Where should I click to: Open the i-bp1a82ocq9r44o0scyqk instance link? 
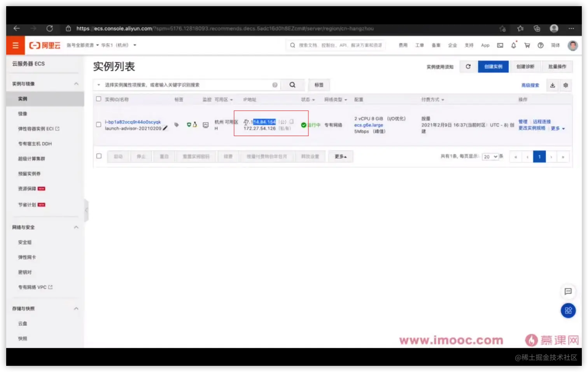(133, 122)
